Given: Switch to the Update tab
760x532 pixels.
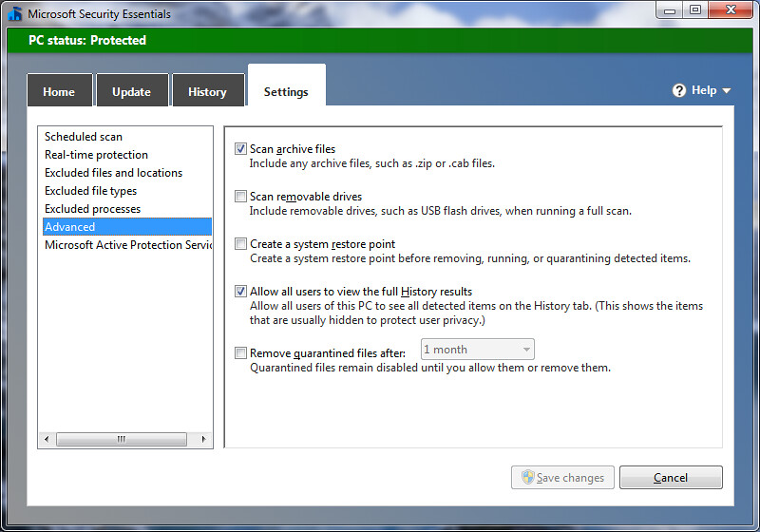Looking at the screenshot, I should click(132, 90).
